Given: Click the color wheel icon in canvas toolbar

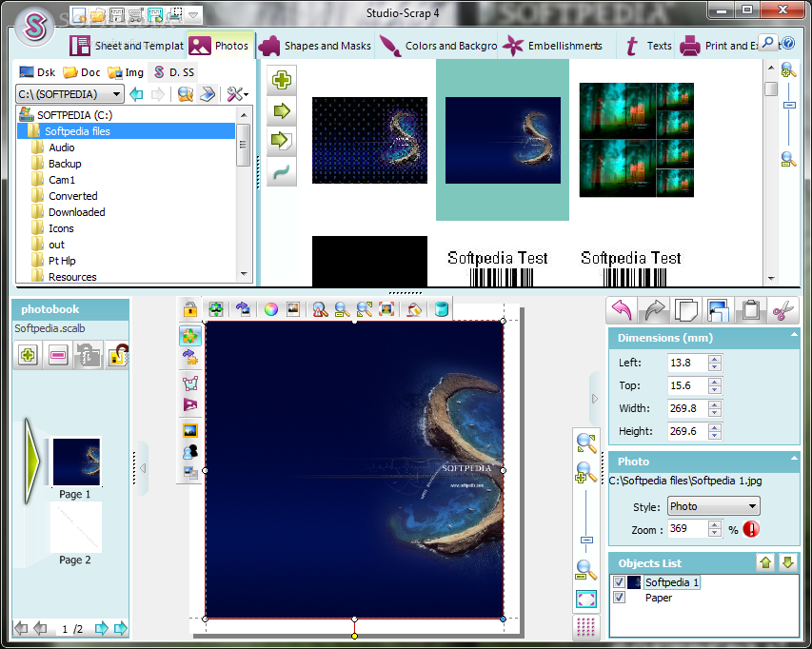Looking at the screenshot, I should (271, 309).
